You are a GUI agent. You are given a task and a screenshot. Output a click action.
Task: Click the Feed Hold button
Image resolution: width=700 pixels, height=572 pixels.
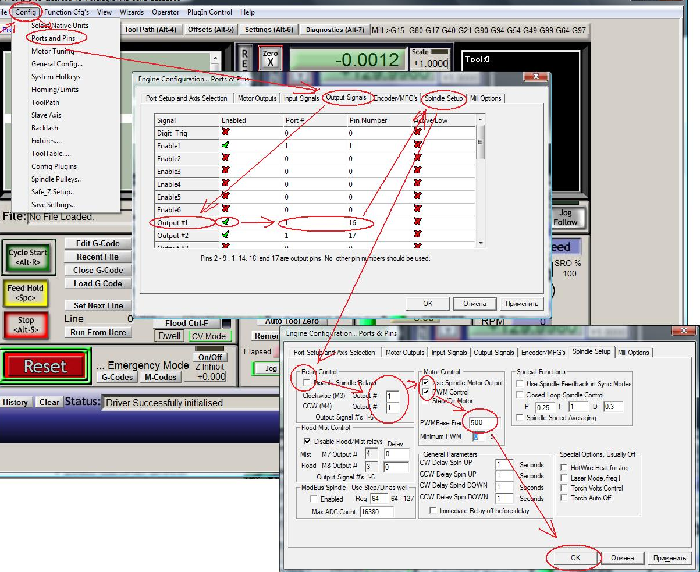click(x=25, y=292)
